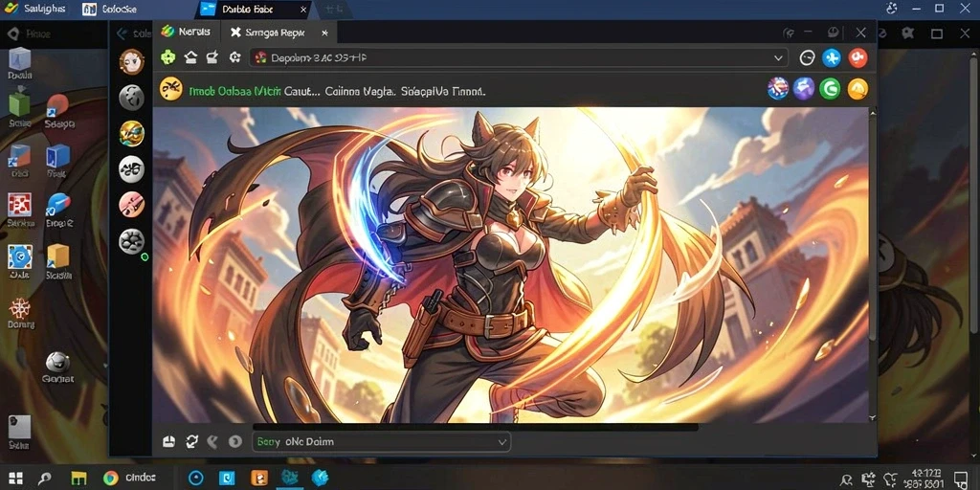Open the yellow box desktop shortcut icon
The width and height of the screenshot is (980, 490).
58,256
